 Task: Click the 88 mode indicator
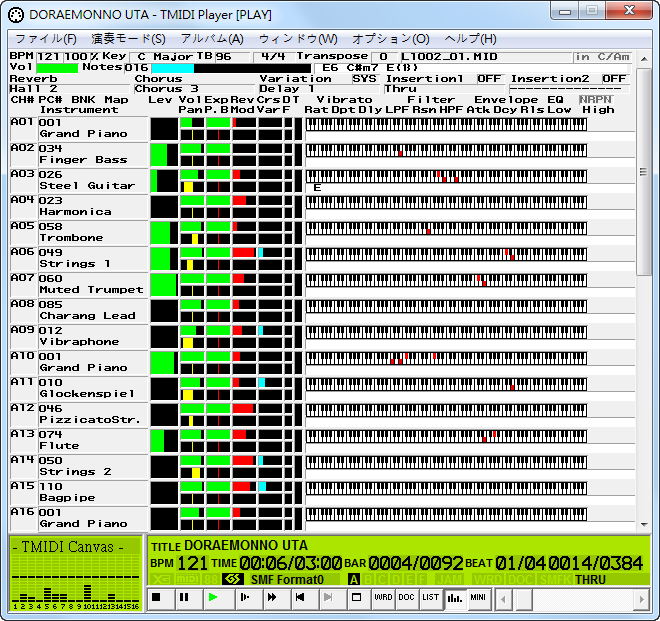pos(210,579)
